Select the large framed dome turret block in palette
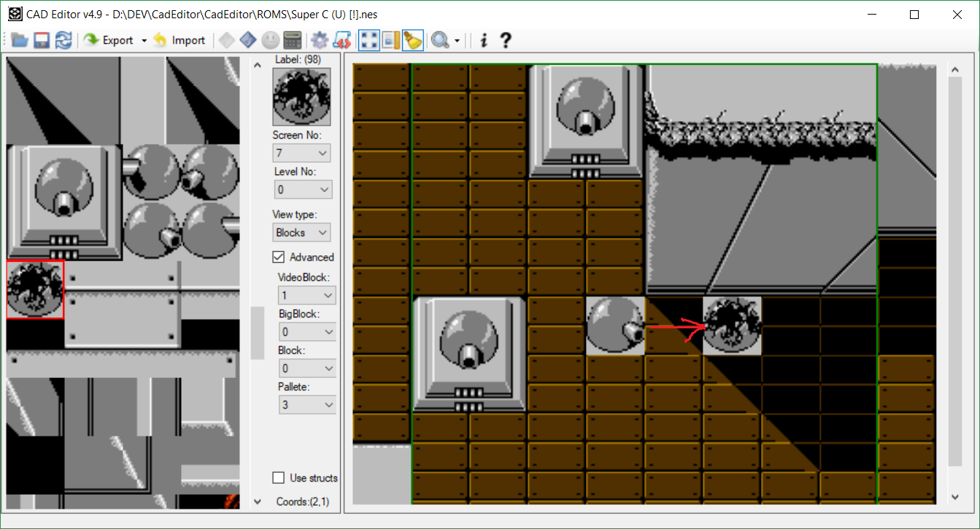This screenshot has width=980, height=529. (x=64, y=202)
